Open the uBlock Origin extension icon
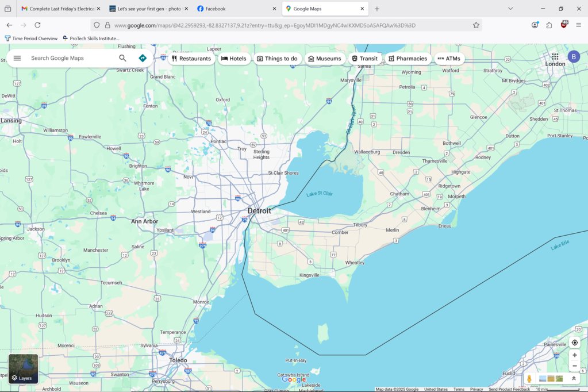 (x=564, y=25)
